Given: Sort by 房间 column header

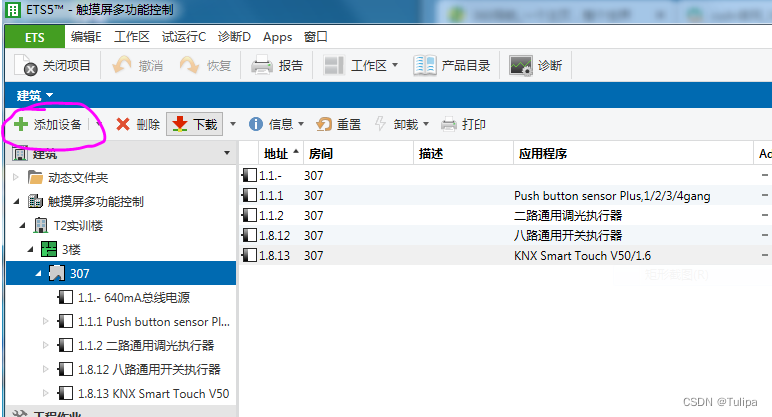Looking at the screenshot, I should [x=358, y=154].
